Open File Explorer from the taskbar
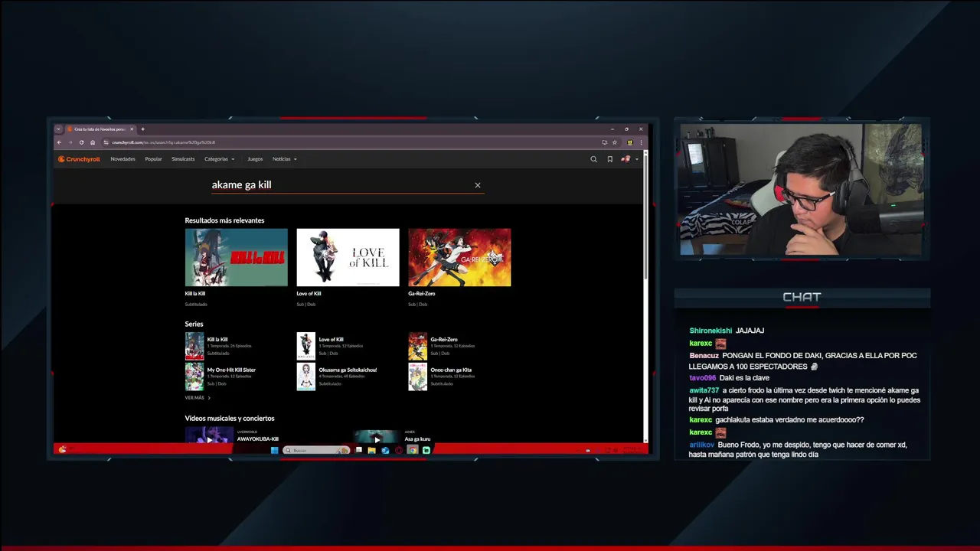This screenshot has height=551, width=980. pyautogui.click(x=371, y=450)
